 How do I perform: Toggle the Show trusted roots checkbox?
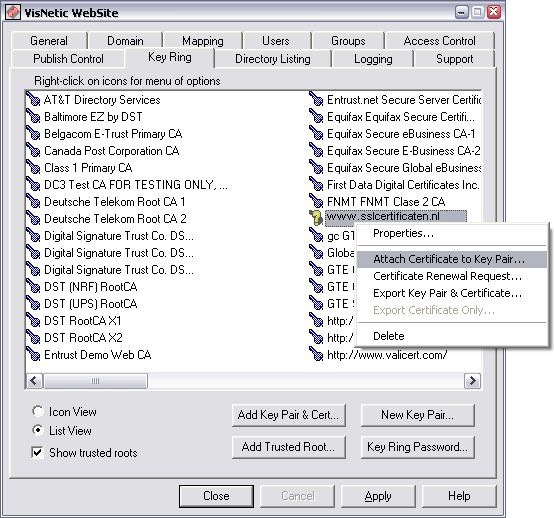(x=37, y=452)
